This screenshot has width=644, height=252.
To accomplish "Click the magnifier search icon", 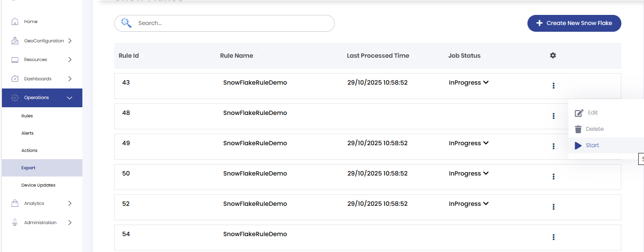I will (x=126, y=23).
